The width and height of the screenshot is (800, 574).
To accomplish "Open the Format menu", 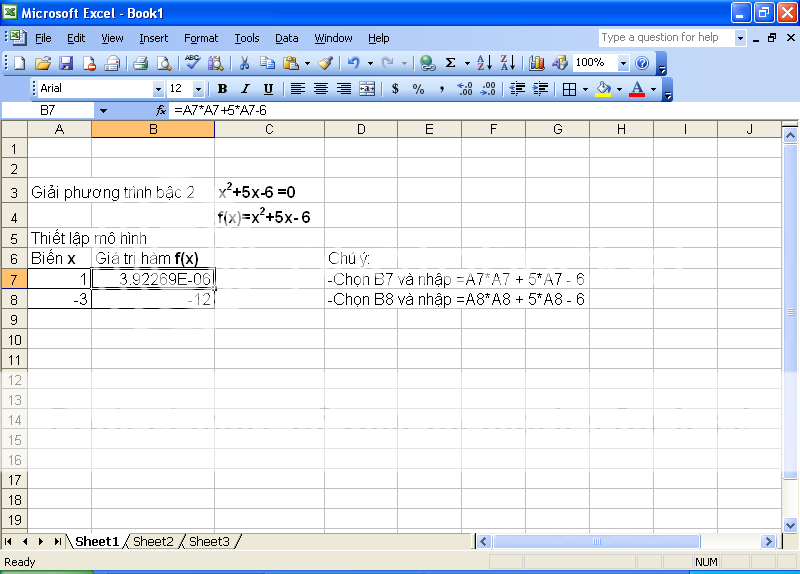I will (x=200, y=38).
